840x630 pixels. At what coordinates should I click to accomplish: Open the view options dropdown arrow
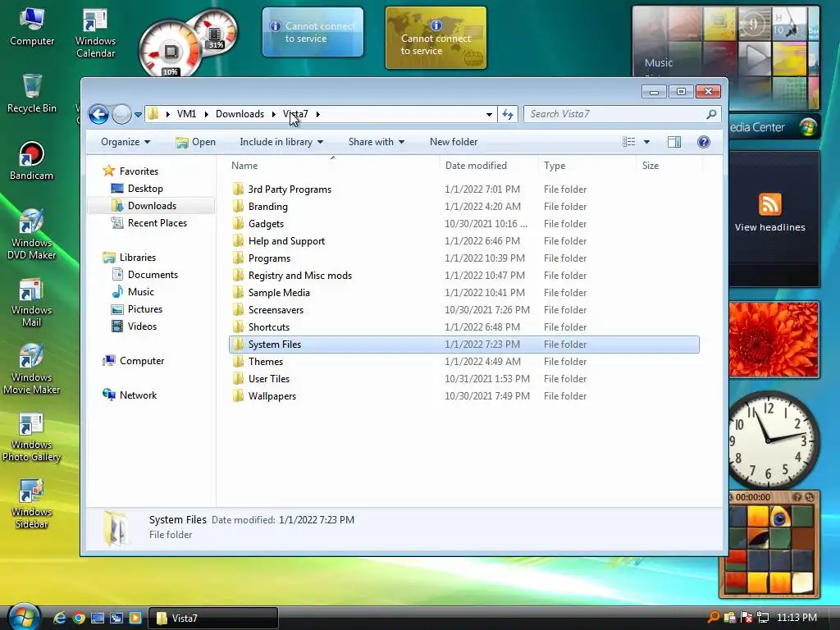[646, 142]
